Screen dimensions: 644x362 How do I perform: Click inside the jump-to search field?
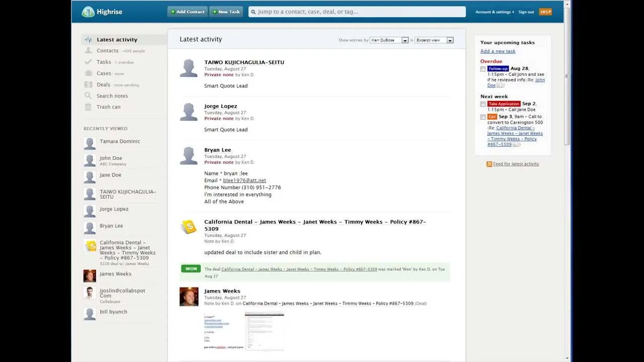coord(357,11)
